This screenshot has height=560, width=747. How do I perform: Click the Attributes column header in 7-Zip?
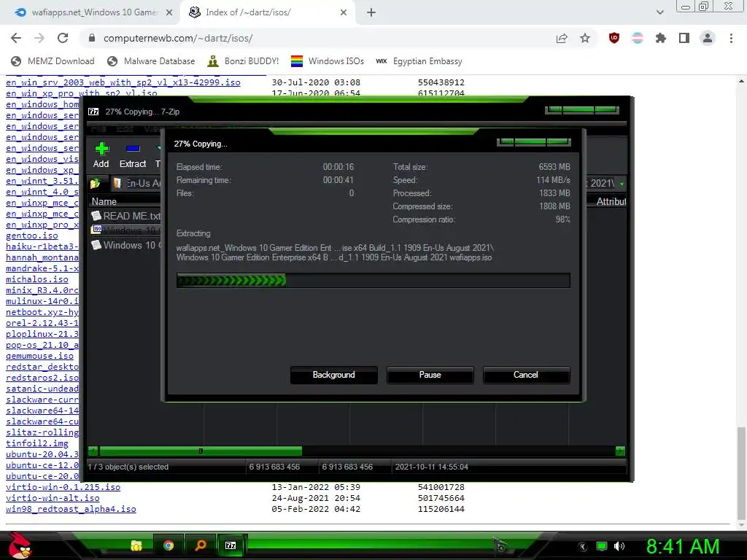pos(611,201)
